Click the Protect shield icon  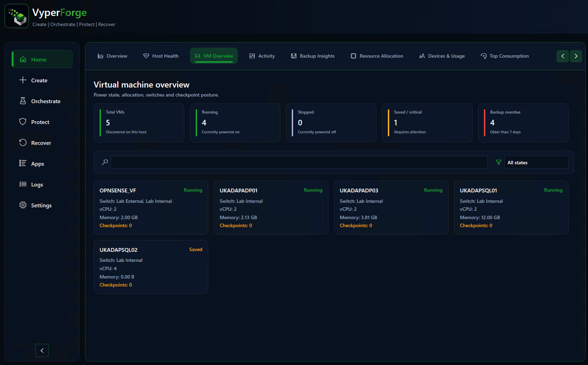(23, 122)
